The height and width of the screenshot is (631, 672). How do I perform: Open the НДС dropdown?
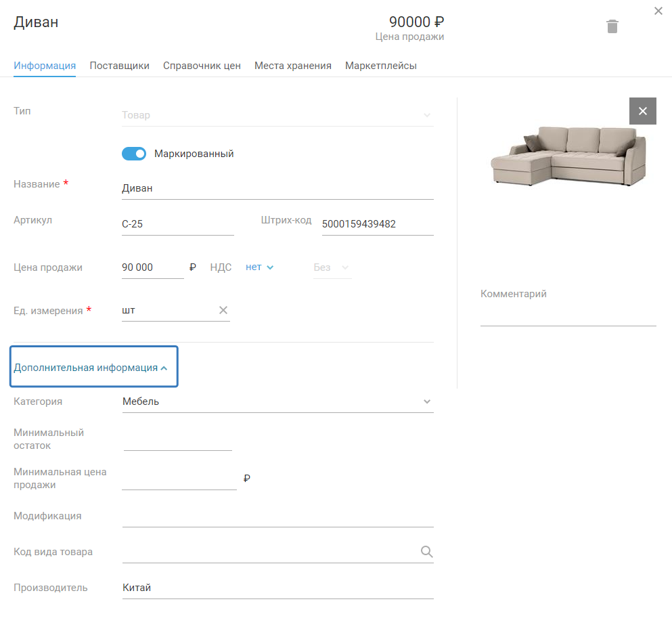pyautogui.click(x=260, y=267)
